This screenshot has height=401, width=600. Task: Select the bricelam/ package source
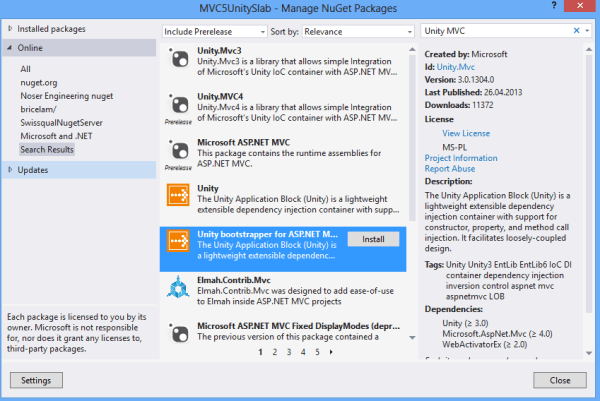38,109
